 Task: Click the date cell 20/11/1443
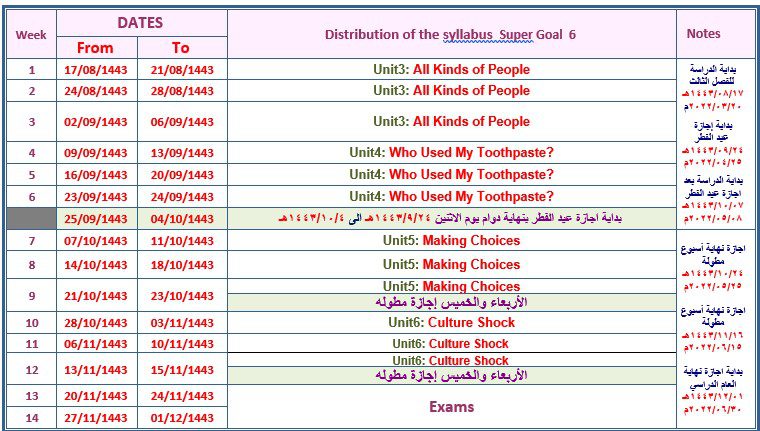(x=96, y=397)
